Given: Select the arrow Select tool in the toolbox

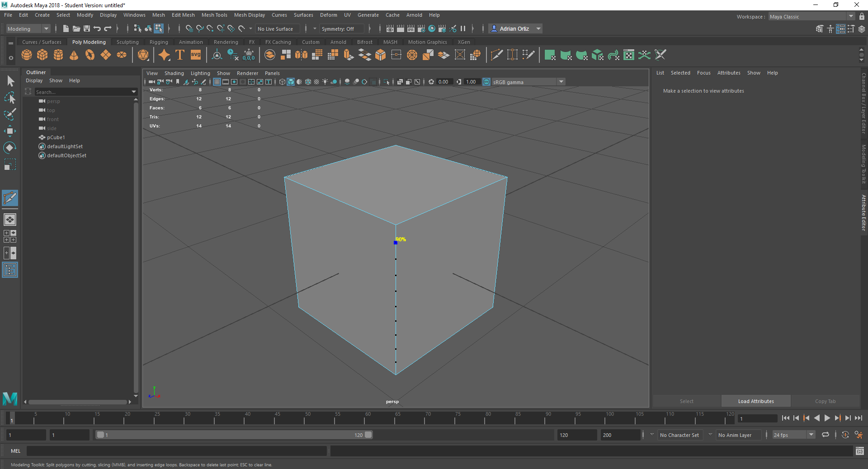Looking at the screenshot, I should pyautogui.click(x=10, y=81).
